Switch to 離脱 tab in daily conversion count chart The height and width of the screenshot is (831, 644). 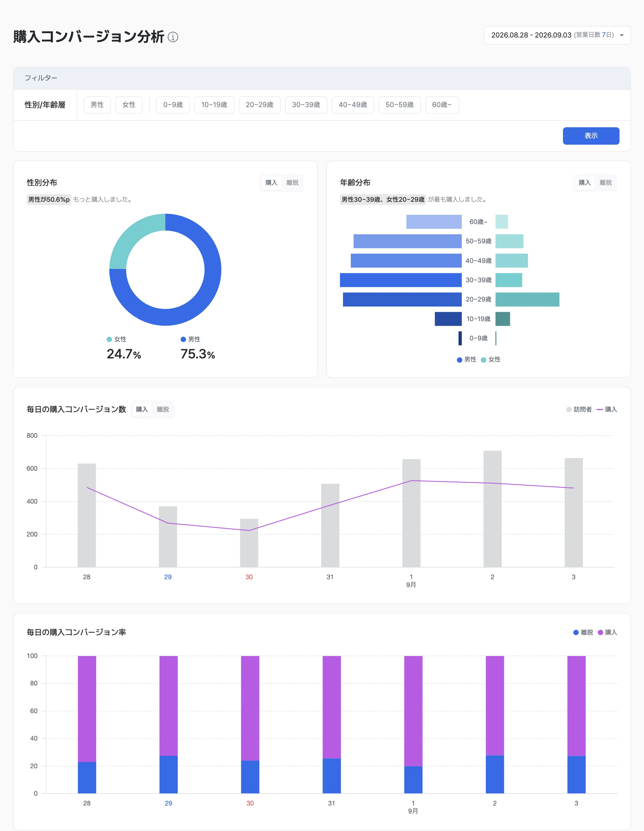coord(163,410)
